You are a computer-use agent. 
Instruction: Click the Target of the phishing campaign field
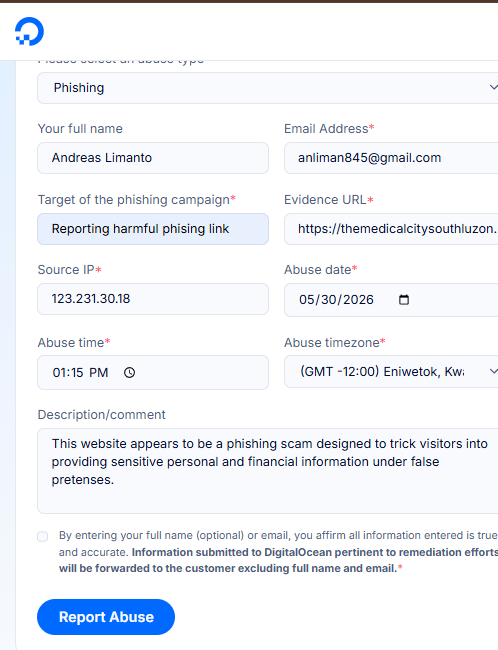(x=153, y=229)
